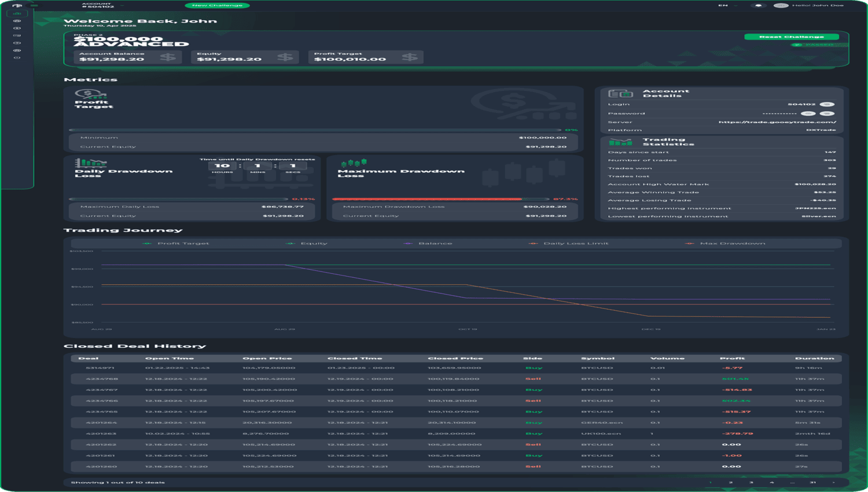
Task: Reveal password with the eye icon
Action: tap(808, 113)
